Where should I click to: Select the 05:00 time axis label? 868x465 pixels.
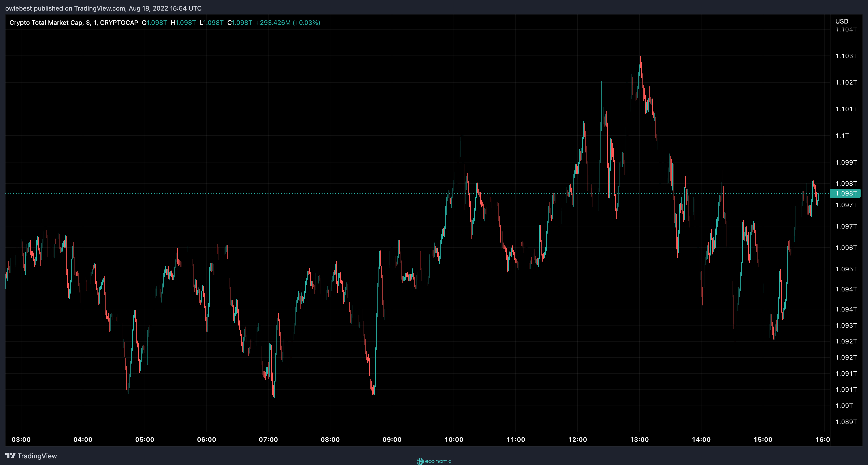145,439
